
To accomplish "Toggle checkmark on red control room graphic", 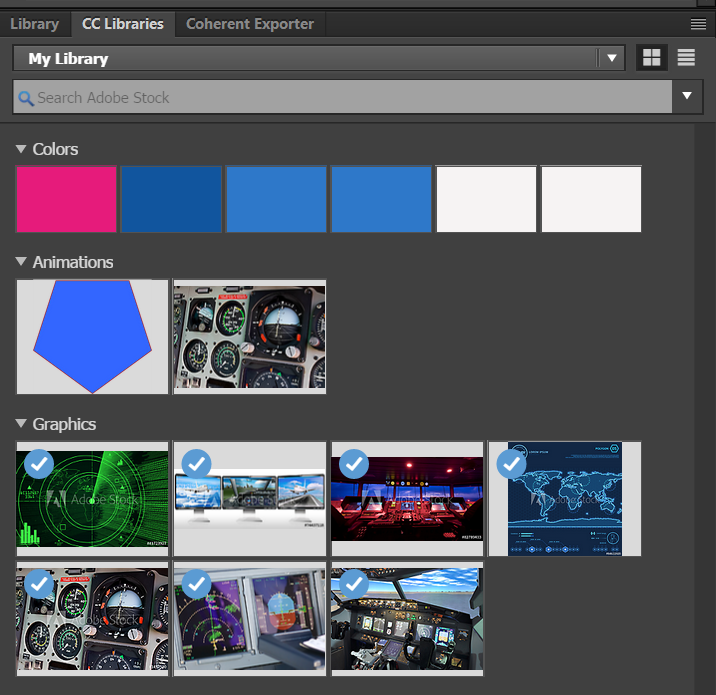I will point(354,464).
